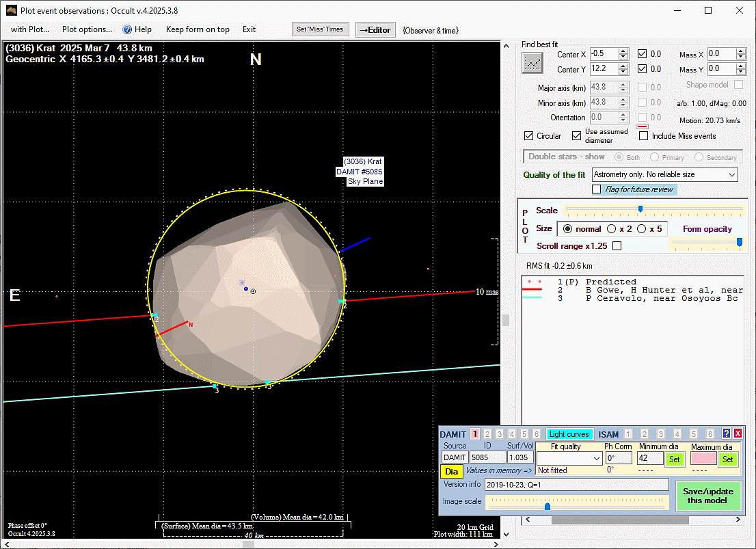Click the yellow Dia button
The height and width of the screenshot is (549, 756).
(x=451, y=471)
